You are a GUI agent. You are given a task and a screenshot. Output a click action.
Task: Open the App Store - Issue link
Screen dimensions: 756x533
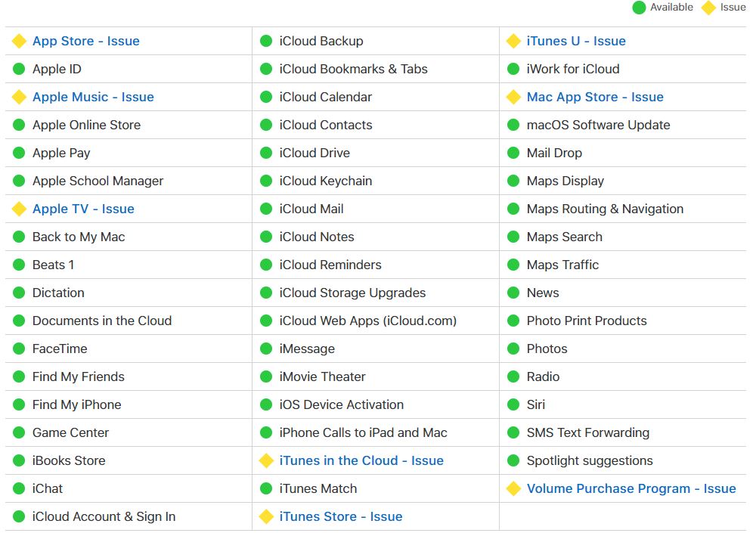86,41
